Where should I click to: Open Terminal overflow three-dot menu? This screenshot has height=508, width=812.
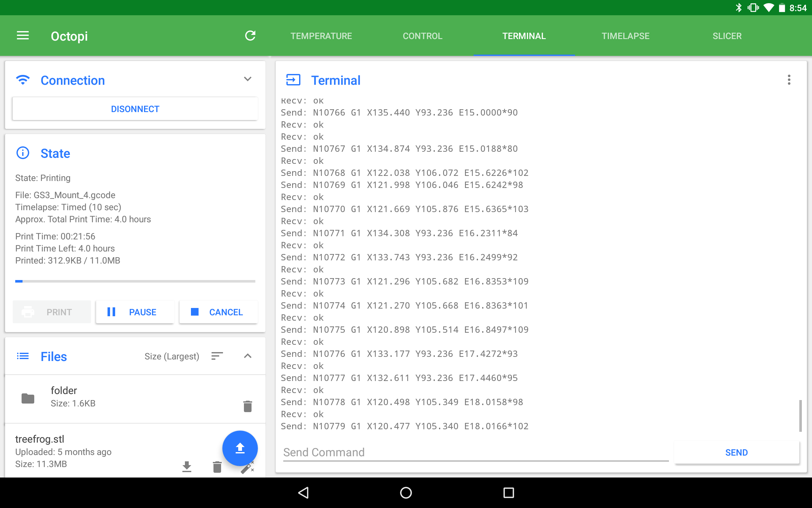click(x=789, y=80)
